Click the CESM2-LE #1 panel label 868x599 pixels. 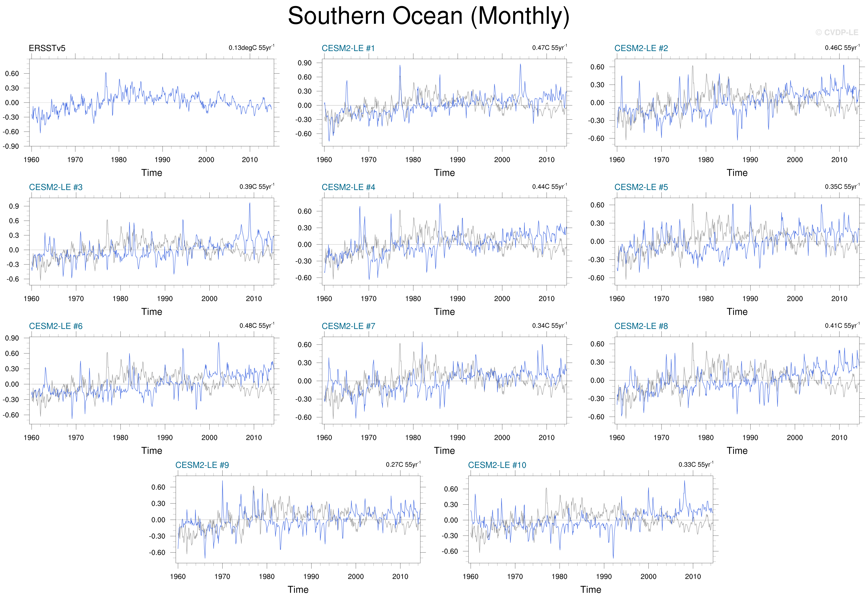click(348, 48)
